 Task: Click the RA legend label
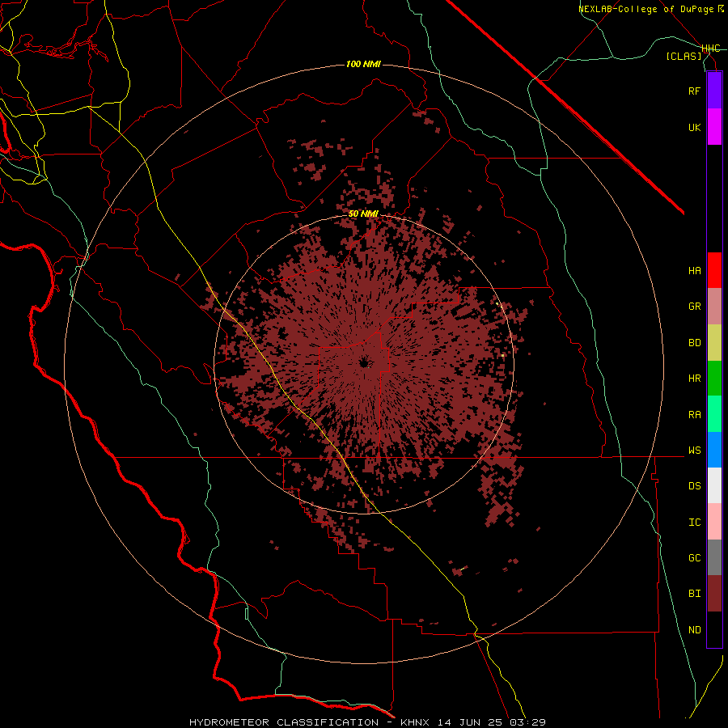click(x=694, y=415)
